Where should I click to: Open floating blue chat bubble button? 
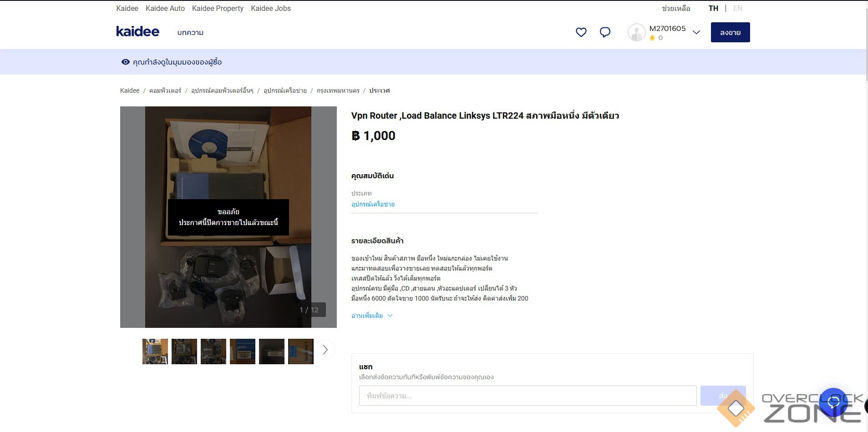point(833,402)
